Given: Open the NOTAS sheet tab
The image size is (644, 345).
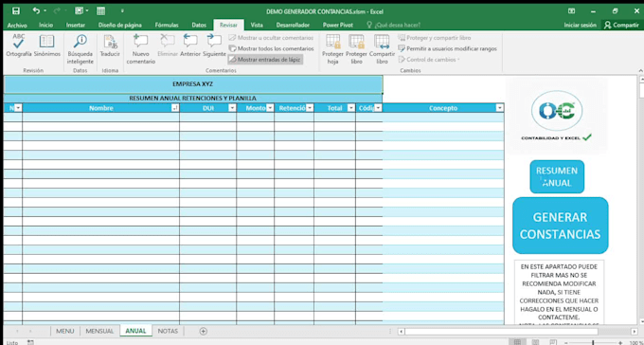Looking at the screenshot, I should point(168,331).
